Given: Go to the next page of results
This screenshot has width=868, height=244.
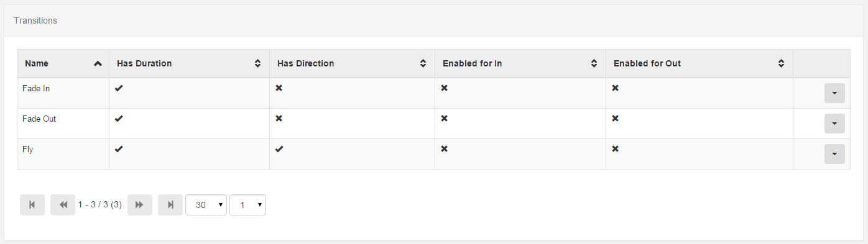Looking at the screenshot, I should (140, 205).
